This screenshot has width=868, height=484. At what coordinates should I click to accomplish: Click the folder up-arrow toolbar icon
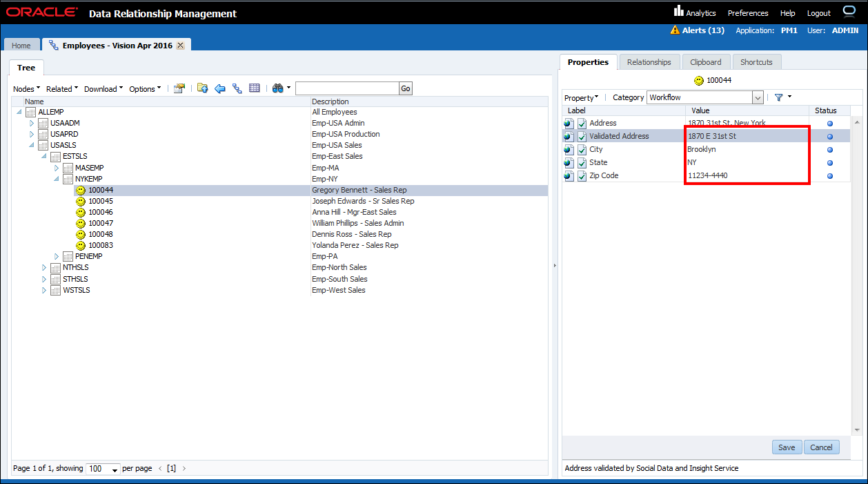click(x=202, y=88)
